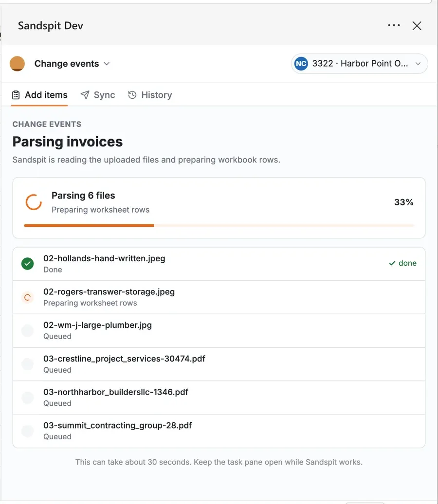Expand the 3322 Harbor Point project selector
The height and width of the screenshot is (504, 438).
tap(359, 64)
